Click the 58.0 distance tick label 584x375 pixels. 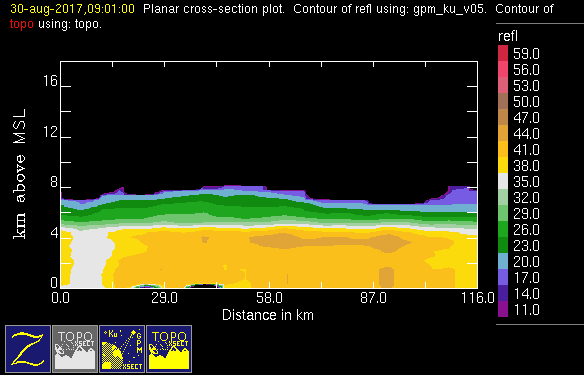click(269, 298)
